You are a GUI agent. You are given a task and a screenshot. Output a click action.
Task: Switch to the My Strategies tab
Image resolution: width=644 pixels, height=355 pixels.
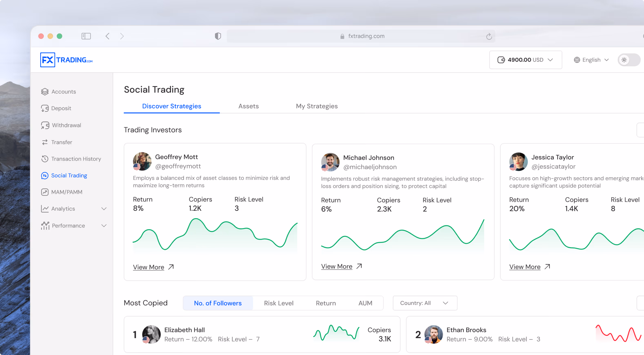point(317,106)
